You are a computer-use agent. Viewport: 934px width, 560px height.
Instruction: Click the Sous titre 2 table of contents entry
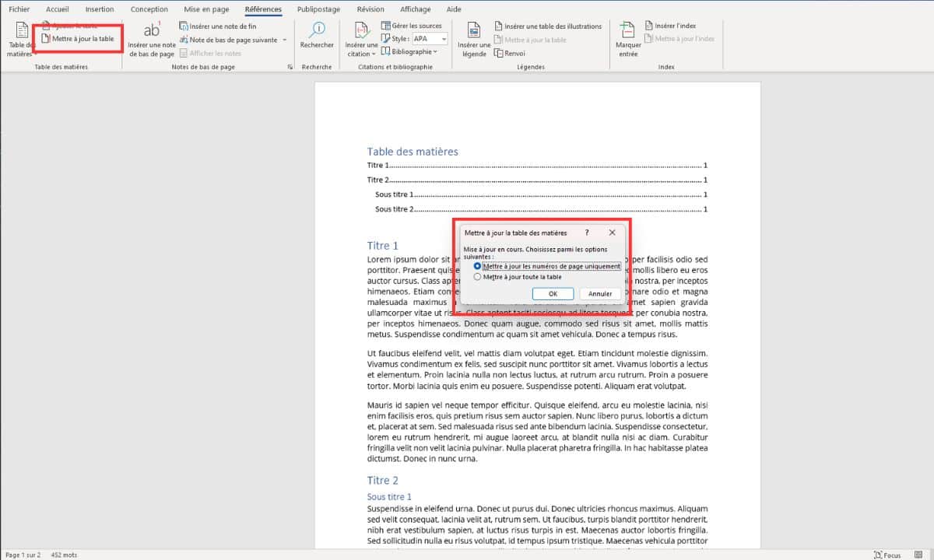(x=541, y=209)
